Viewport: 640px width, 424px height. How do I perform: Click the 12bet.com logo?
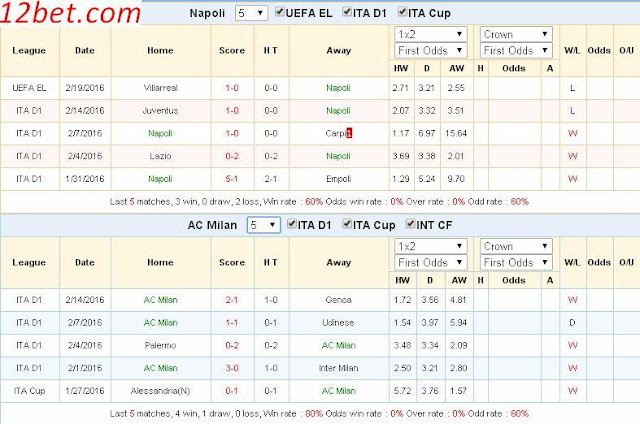click(x=70, y=13)
